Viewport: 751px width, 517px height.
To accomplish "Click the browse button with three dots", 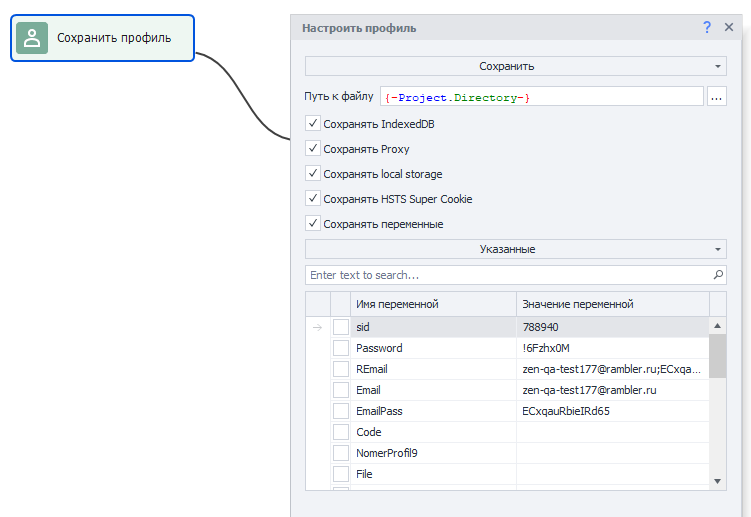I will [716, 97].
